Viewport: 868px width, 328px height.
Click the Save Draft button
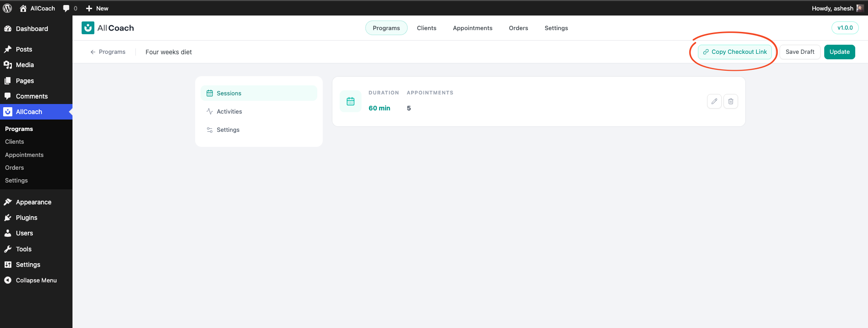[x=800, y=52]
